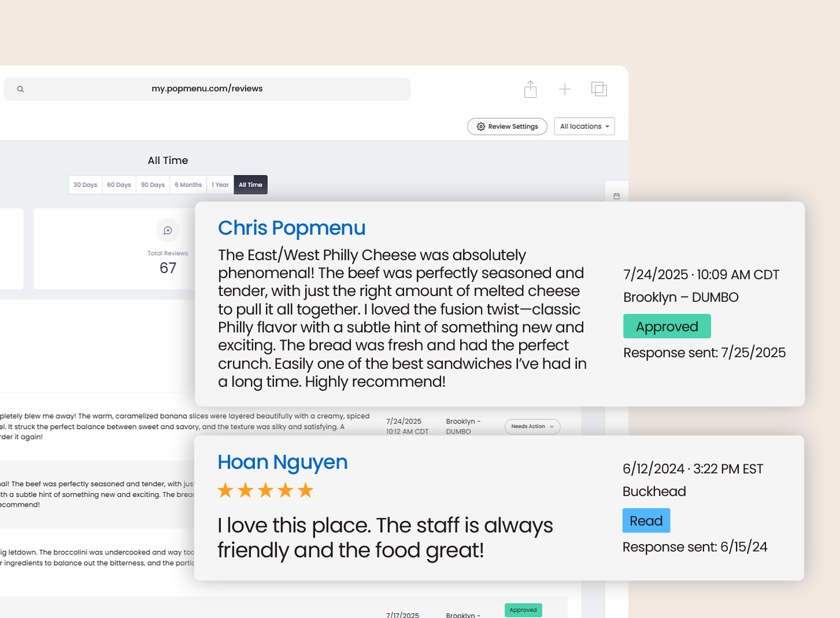Expand the All locations dropdown

coord(584,127)
